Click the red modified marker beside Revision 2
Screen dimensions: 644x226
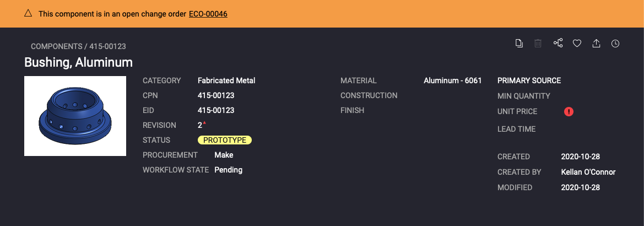pos(204,123)
